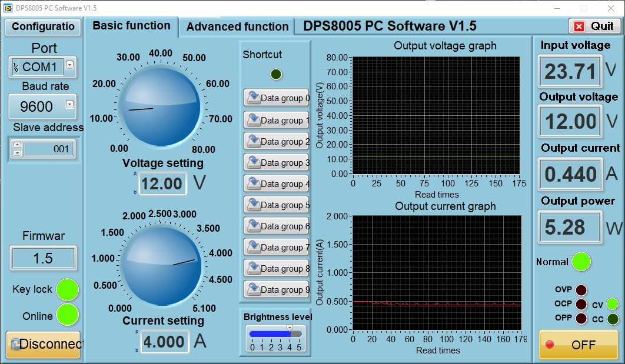
Task: Close the DPS8005 window
Action: click(x=610, y=8)
